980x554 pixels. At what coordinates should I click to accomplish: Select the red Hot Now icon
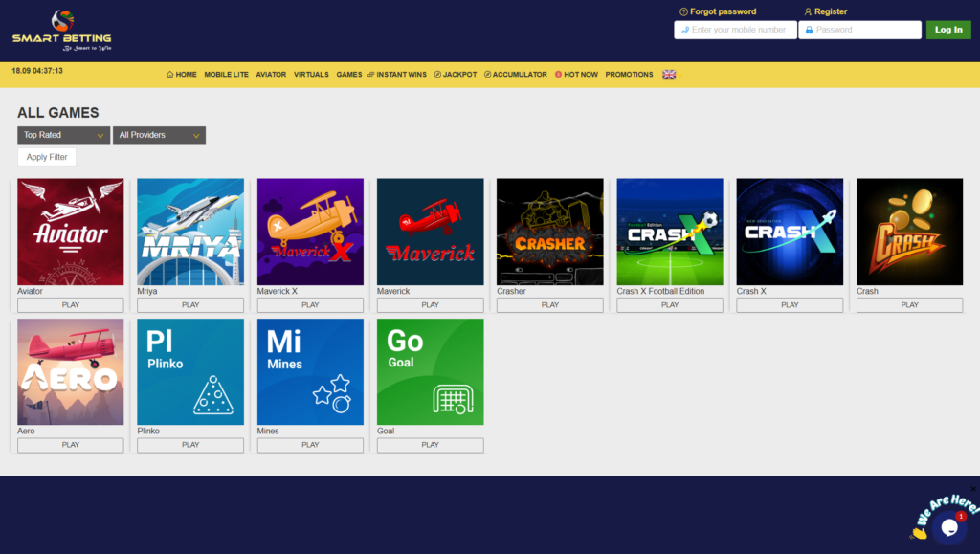[558, 74]
